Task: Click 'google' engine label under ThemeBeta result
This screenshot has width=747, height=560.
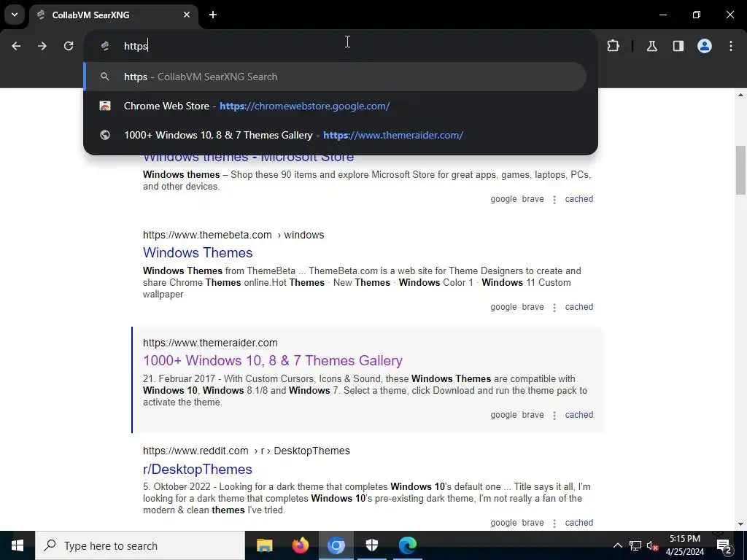Action: tap(503, 307)
